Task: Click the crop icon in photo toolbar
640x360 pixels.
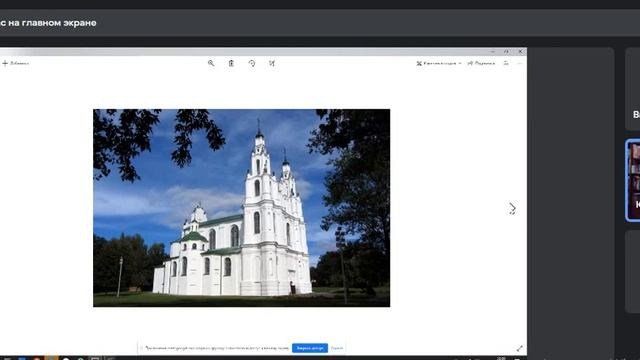Action: 272,63
